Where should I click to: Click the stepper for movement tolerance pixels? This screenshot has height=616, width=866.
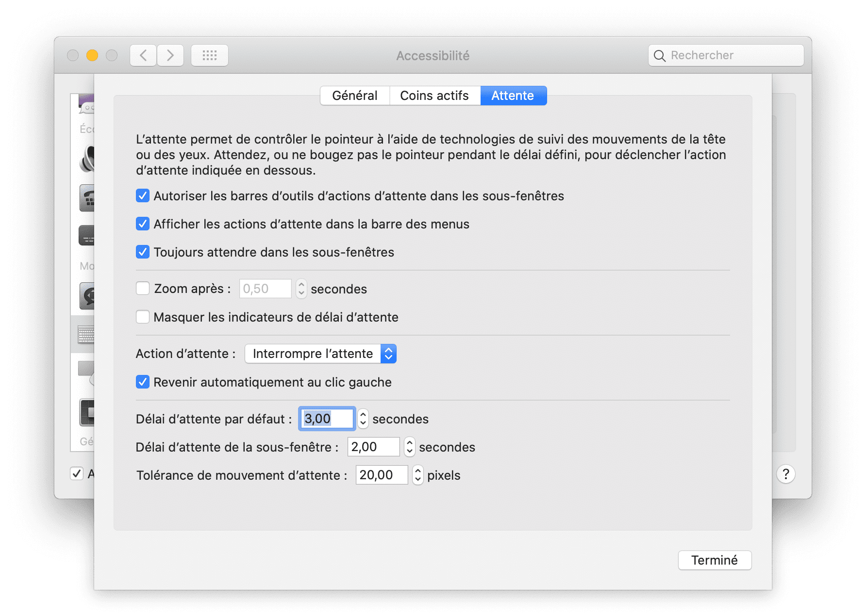pyautogui.click(x=417, y=475)
